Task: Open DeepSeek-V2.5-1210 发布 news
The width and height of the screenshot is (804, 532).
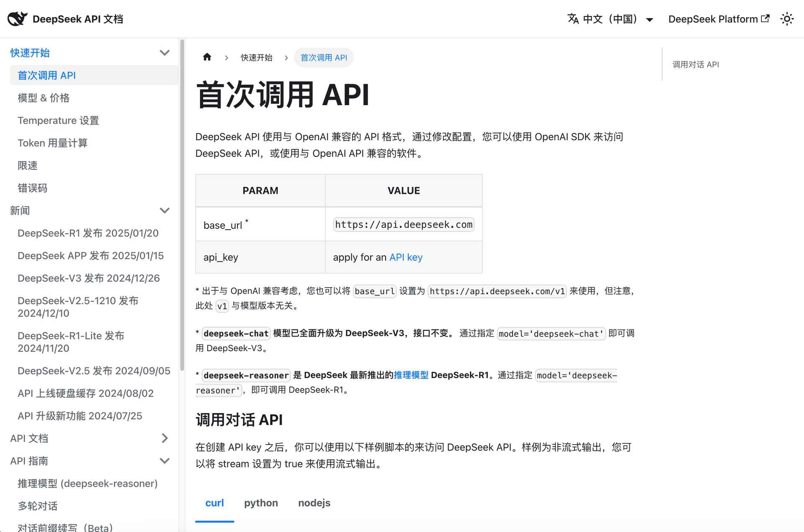Action: (x=78, y=307)
